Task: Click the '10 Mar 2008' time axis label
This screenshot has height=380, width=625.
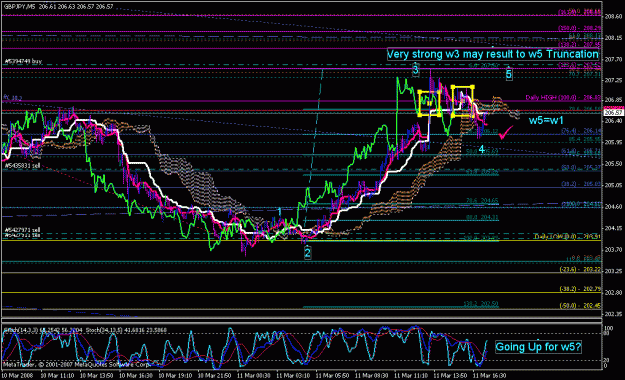Action: click(x=17, y=376)
